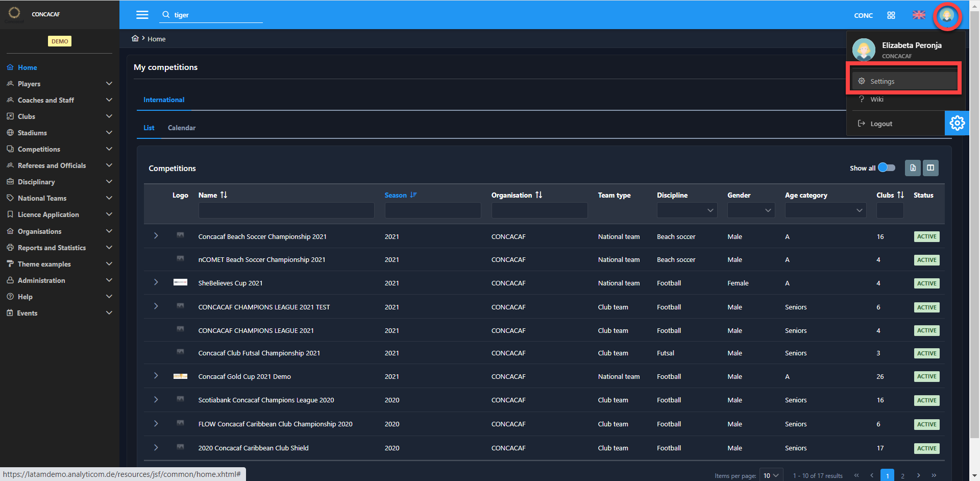Switch to the Calendar tab
The height and width of the screenshot is (481, 980).
tap(181, 128)
